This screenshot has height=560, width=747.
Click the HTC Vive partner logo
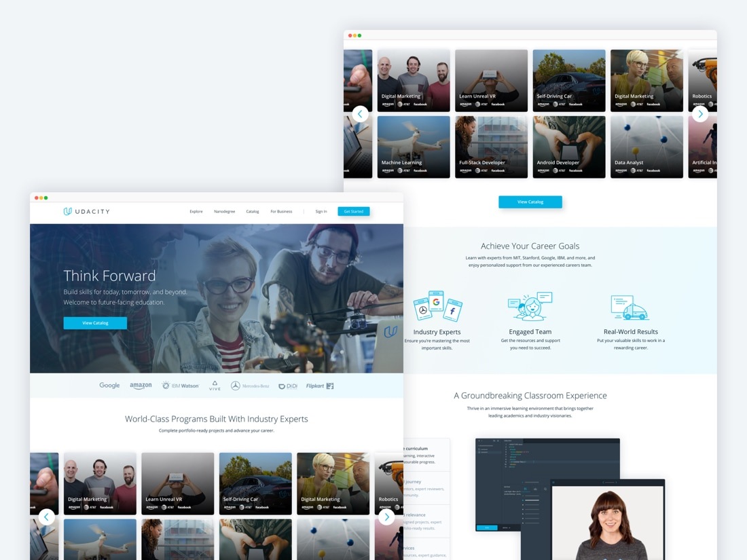(215, 386)
